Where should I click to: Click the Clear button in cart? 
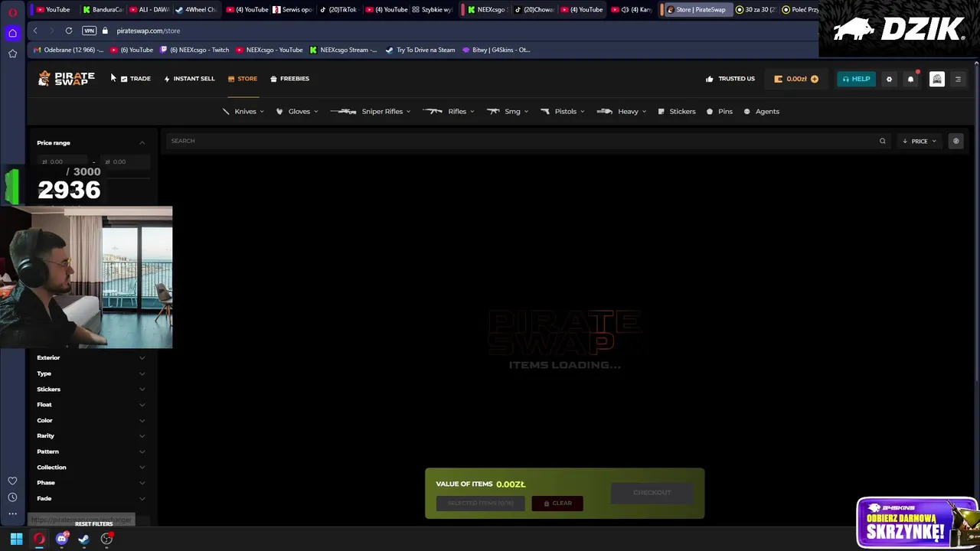(557, 504)
